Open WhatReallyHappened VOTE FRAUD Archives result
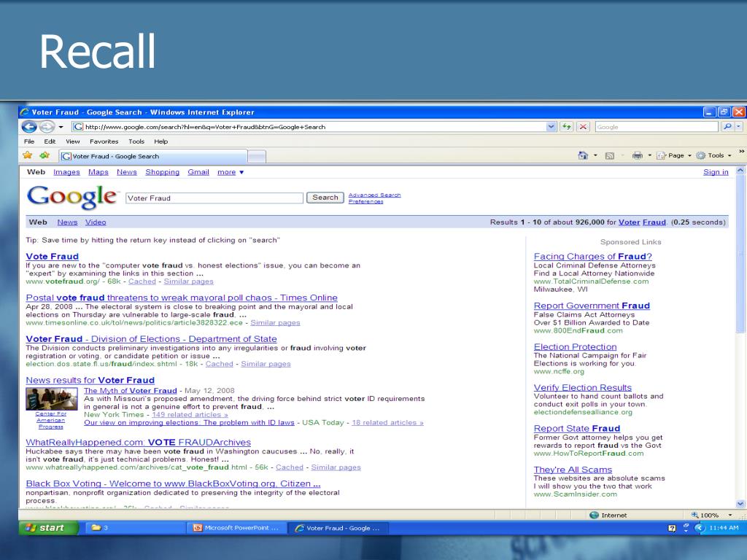This screenshot has height=560, width=747. [x=138, y=443]
